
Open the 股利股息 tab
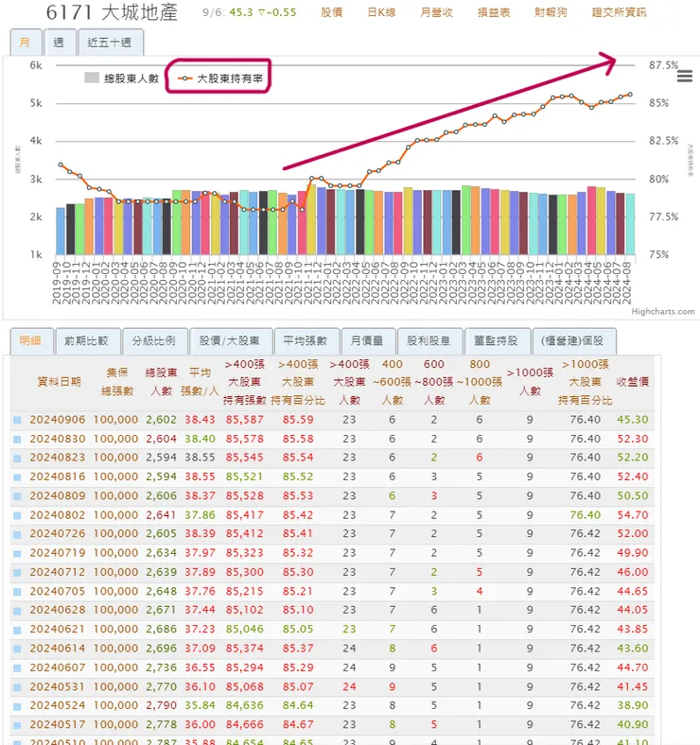tap(429, 340)
